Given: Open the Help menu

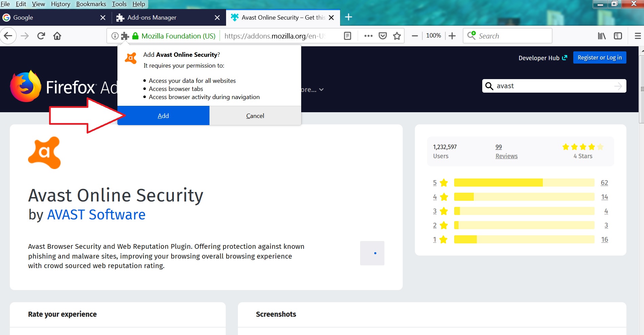Looking at the screenshot, I should pyautogui.click(x=139, y=4).
